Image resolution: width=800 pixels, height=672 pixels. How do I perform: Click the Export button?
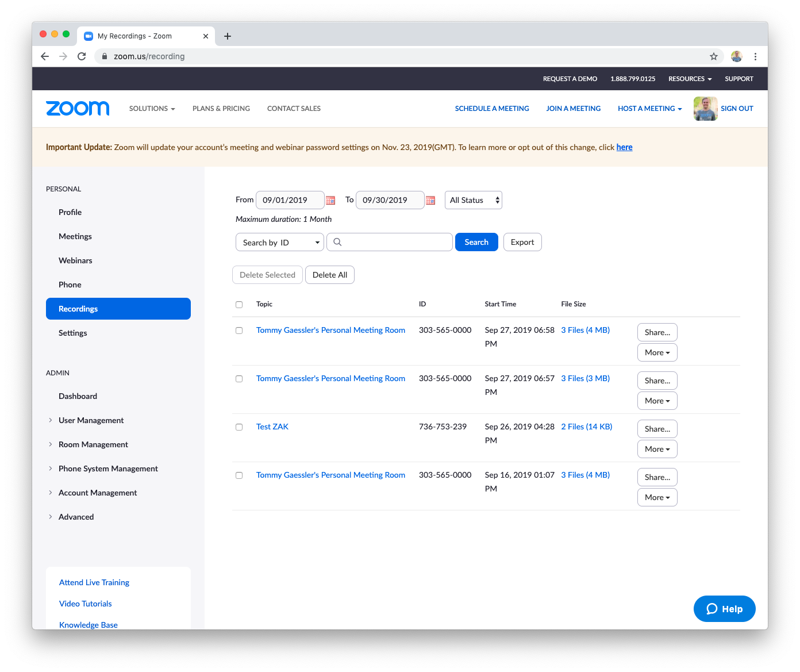click(522, 242)
